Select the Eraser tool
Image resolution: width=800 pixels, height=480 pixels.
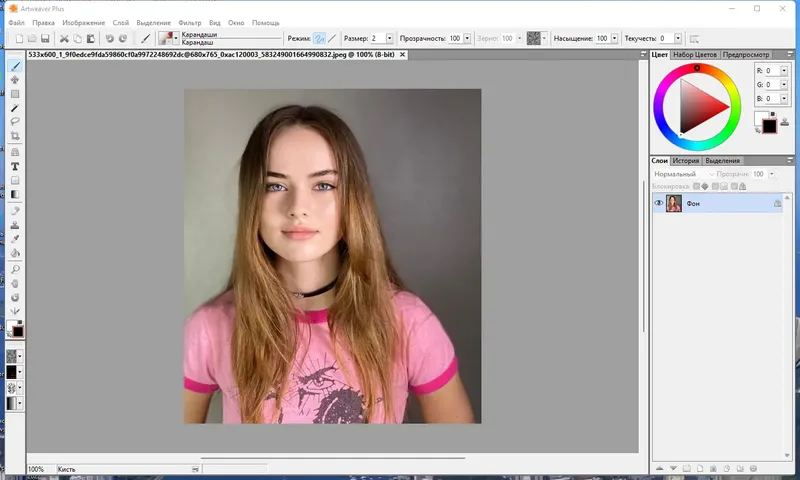[15, 211]
